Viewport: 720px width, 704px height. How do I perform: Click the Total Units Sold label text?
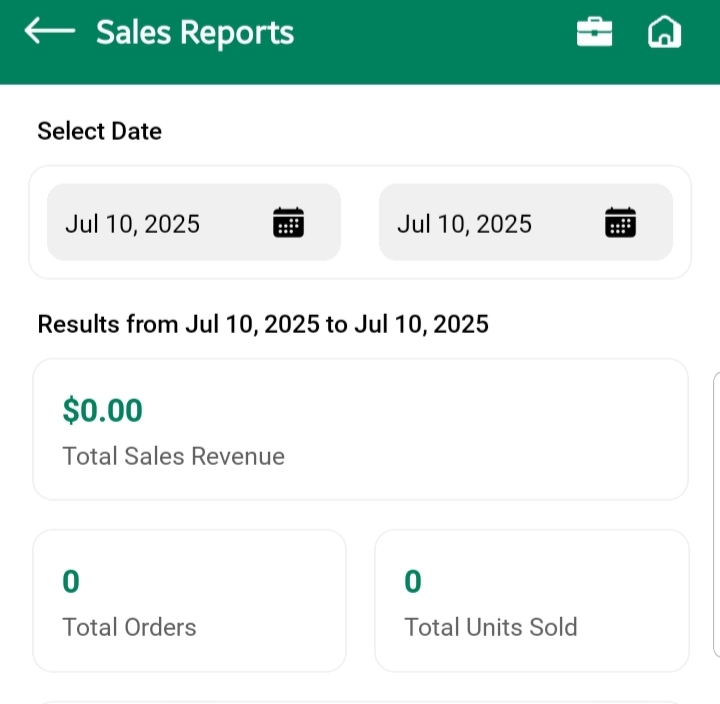pyautogui.click(x=491, y=627)
